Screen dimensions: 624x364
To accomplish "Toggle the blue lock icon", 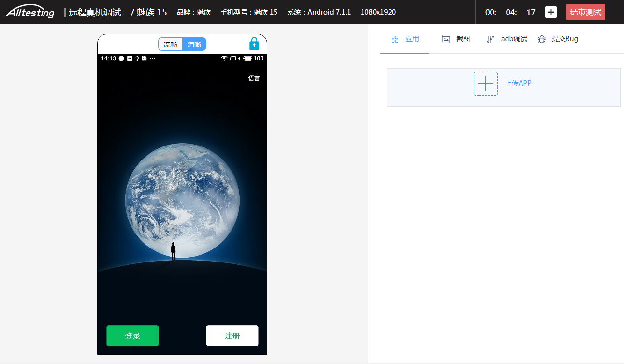I will pyautogui.click(x=254, y=44).
